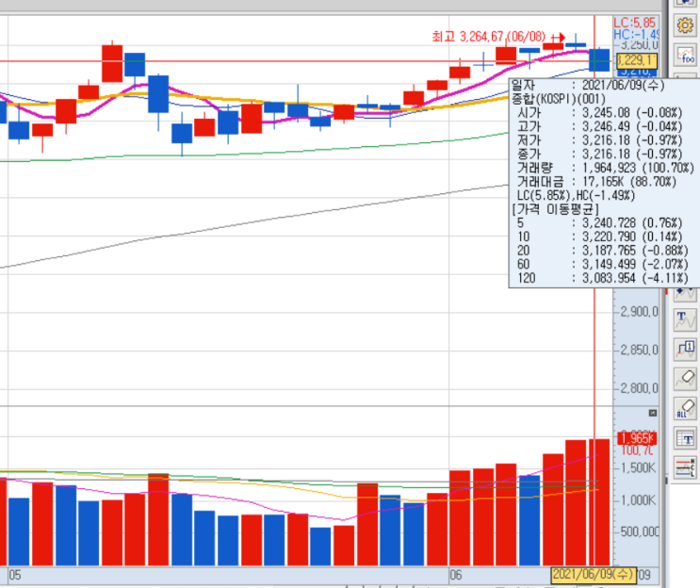Click the 종가 3,216.18 tooltip row
The image size is (700, 588).
pos(599,154)
